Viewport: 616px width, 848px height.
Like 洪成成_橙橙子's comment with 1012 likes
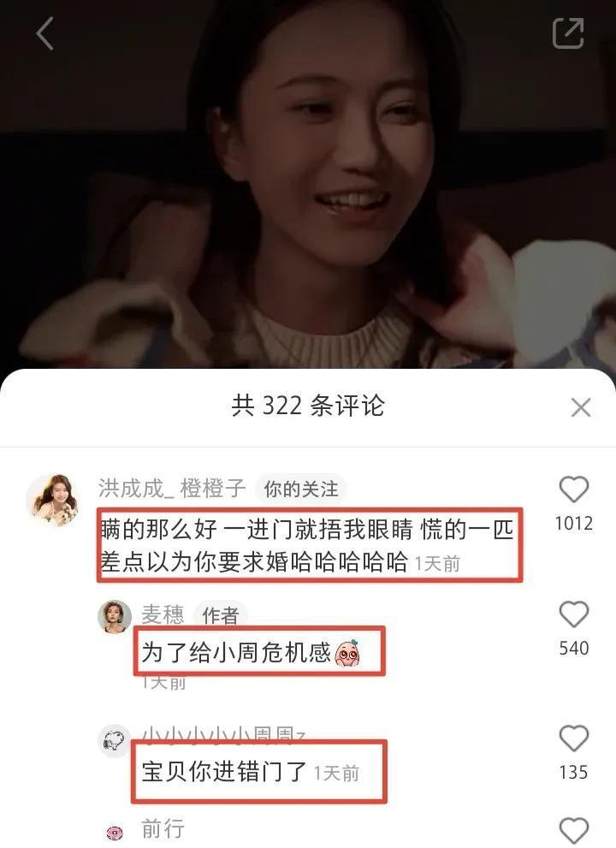(x=573, y=489)
